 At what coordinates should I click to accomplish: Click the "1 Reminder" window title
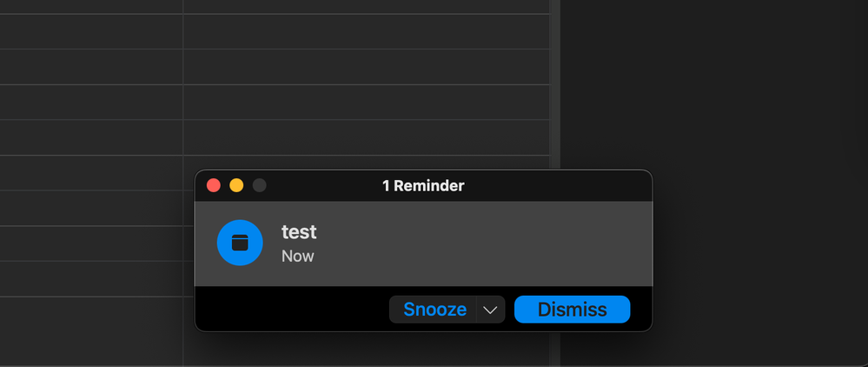click(423, 185)
